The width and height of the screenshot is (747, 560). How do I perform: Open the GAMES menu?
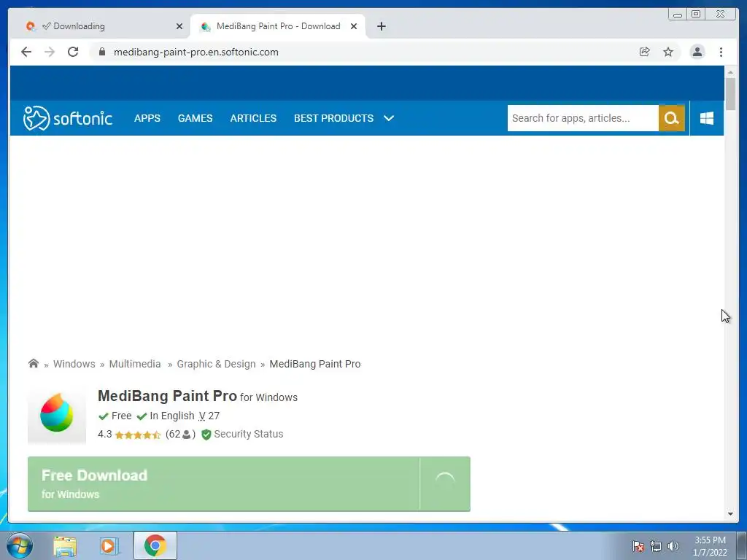(196, 118)
